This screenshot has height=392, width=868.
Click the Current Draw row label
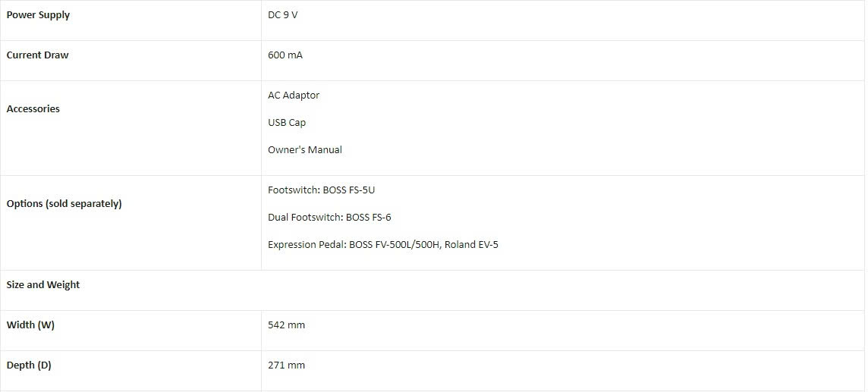coord(37,55)
